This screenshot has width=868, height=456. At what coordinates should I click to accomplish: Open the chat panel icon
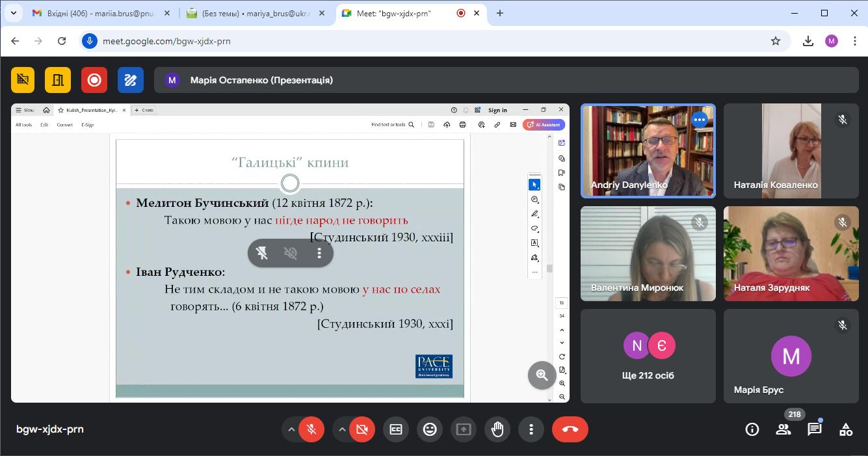tap(814, 429)
